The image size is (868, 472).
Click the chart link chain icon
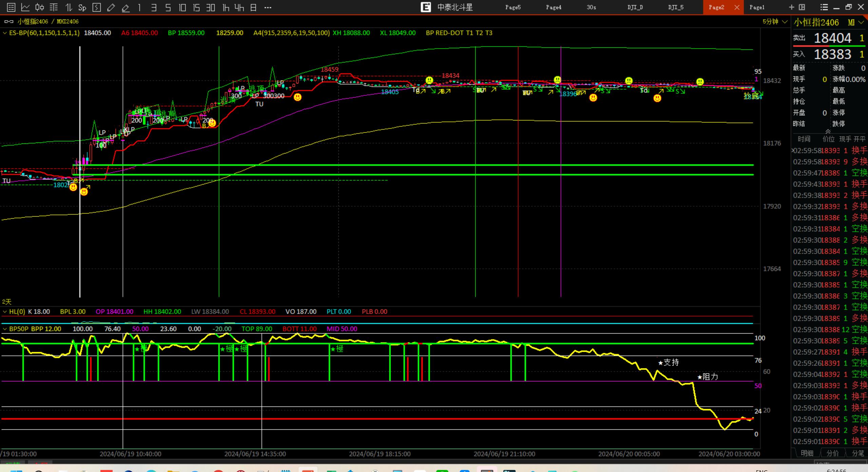coord(9,21)
